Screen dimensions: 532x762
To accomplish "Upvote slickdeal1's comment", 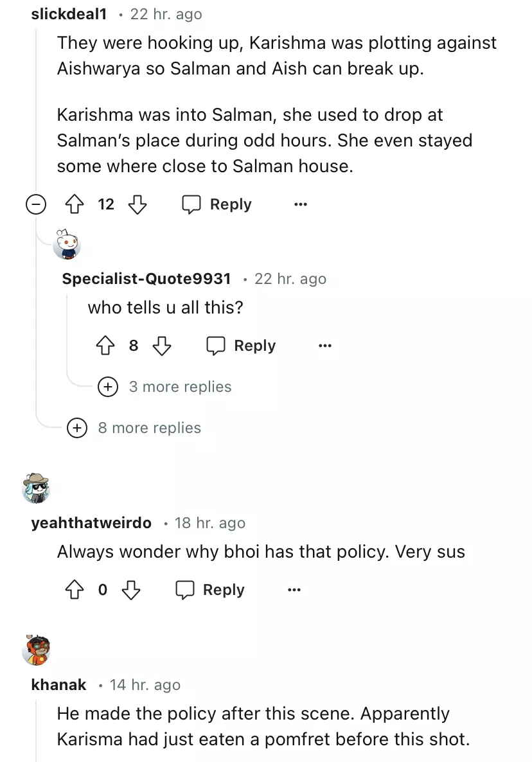I will click(75, 205).
